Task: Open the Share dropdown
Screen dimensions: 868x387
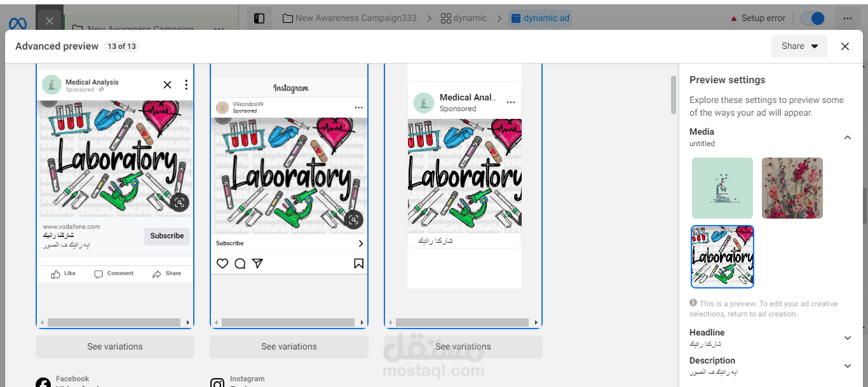Action: click(799, 46)
